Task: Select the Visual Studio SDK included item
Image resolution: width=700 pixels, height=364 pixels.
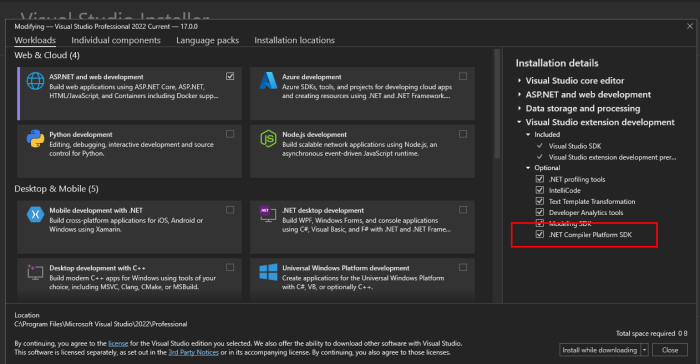Action: click(x=575, y=146)
